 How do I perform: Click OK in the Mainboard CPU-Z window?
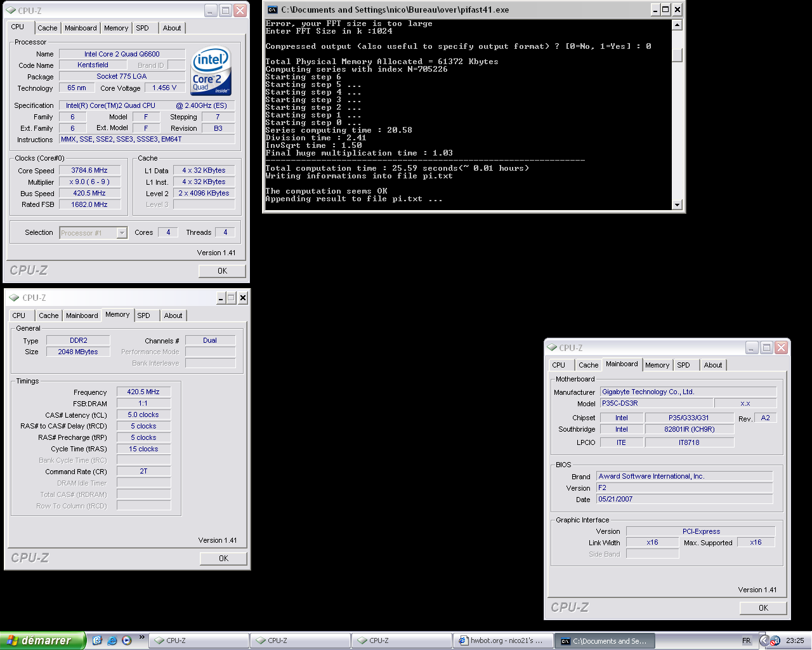pyautogui.click(x=763, y=608)
